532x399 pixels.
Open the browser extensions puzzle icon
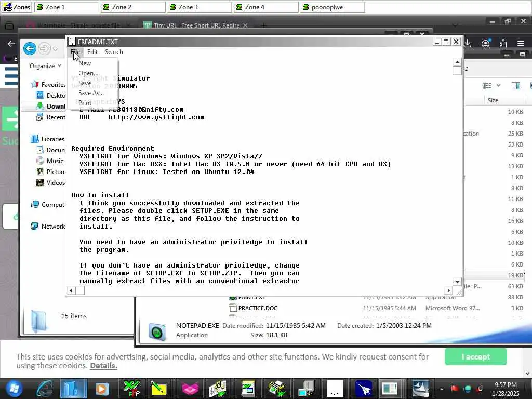[x=503, y=44]
